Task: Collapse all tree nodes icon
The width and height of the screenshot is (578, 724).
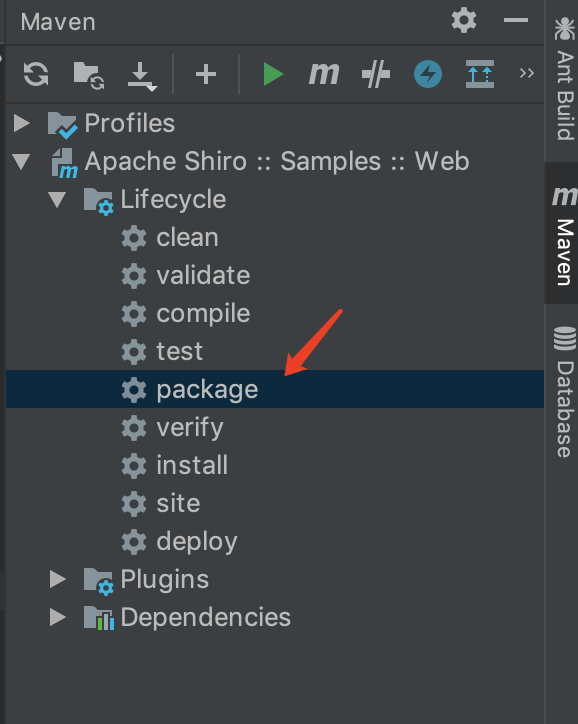Action: (480, 74)
